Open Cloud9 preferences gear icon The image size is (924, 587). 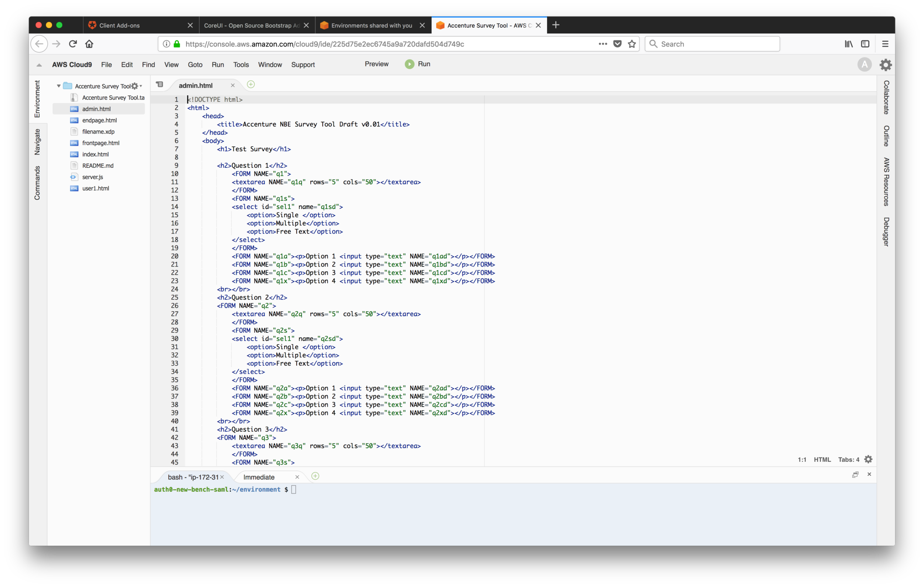pyautogui.click(x=885, y=65)
